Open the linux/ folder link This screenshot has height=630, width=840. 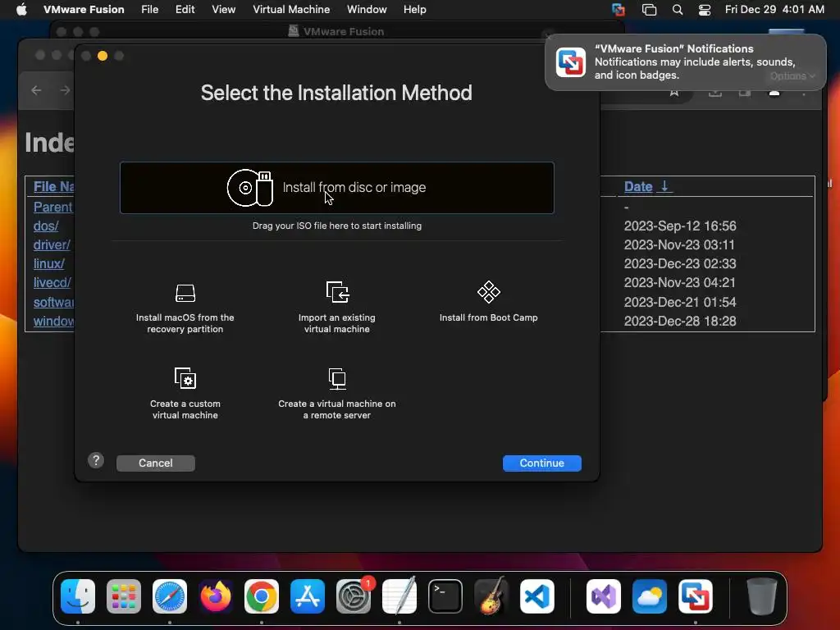48,263
